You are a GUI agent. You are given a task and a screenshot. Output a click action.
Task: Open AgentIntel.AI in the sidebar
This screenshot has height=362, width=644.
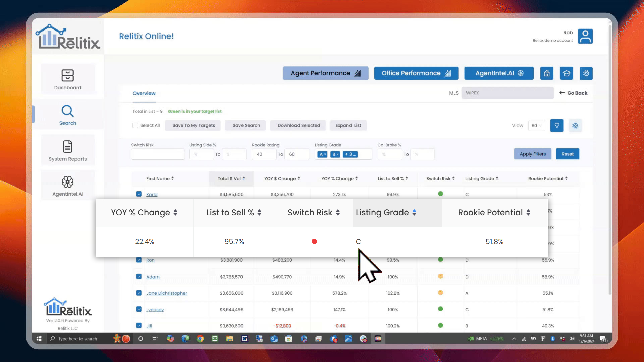click(67, 186)
